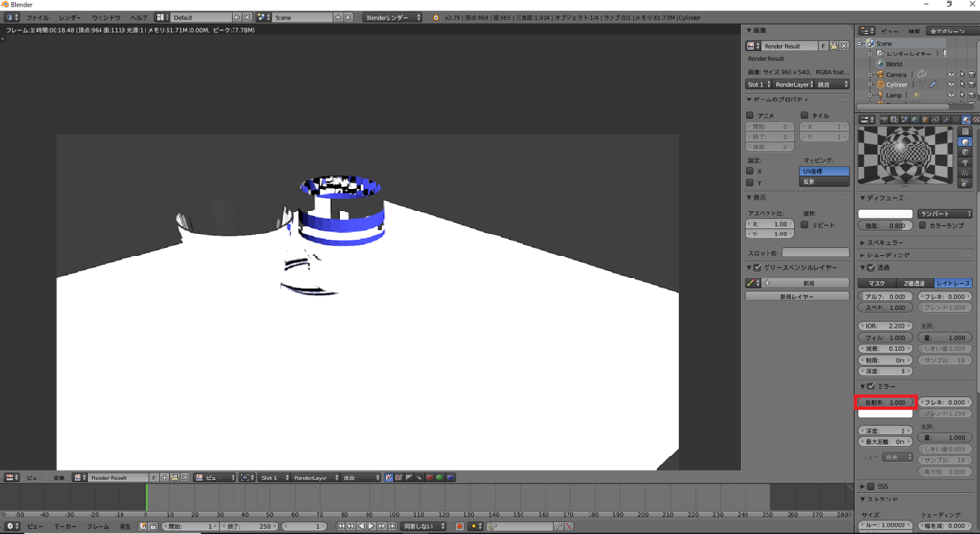Open the フレーム menu in timeline
This screenshot has width=980, height=534.
coord(98,526)
